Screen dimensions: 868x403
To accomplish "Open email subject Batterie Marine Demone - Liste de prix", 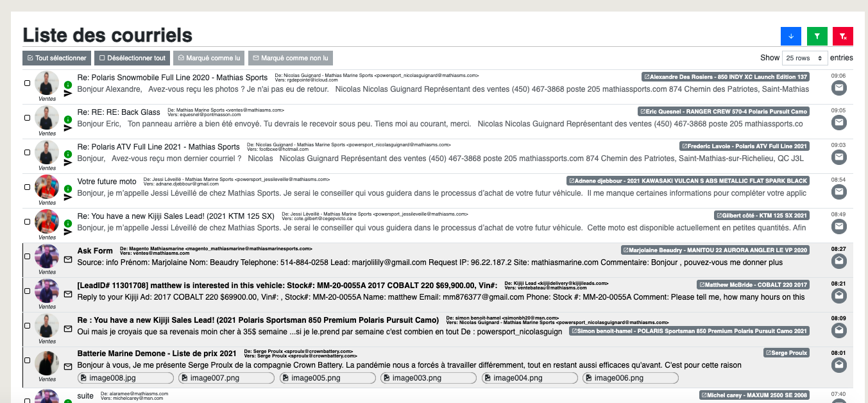I will [x=157, y=353].
